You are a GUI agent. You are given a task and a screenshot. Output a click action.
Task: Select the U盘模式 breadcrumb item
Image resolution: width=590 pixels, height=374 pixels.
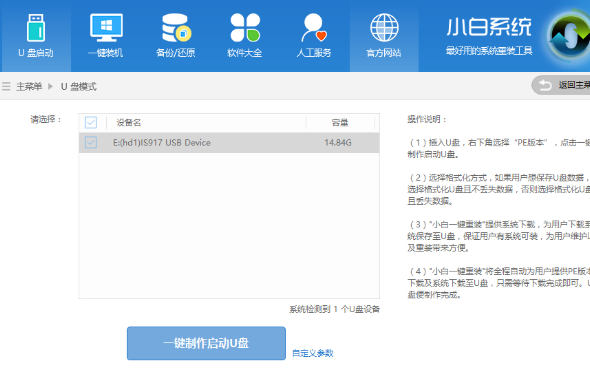pyautogui.click(x=79, y=87)
